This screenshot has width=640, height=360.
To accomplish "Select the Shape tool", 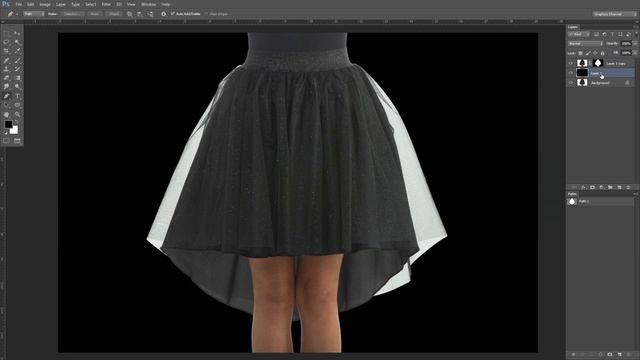I will pos(17,105).
